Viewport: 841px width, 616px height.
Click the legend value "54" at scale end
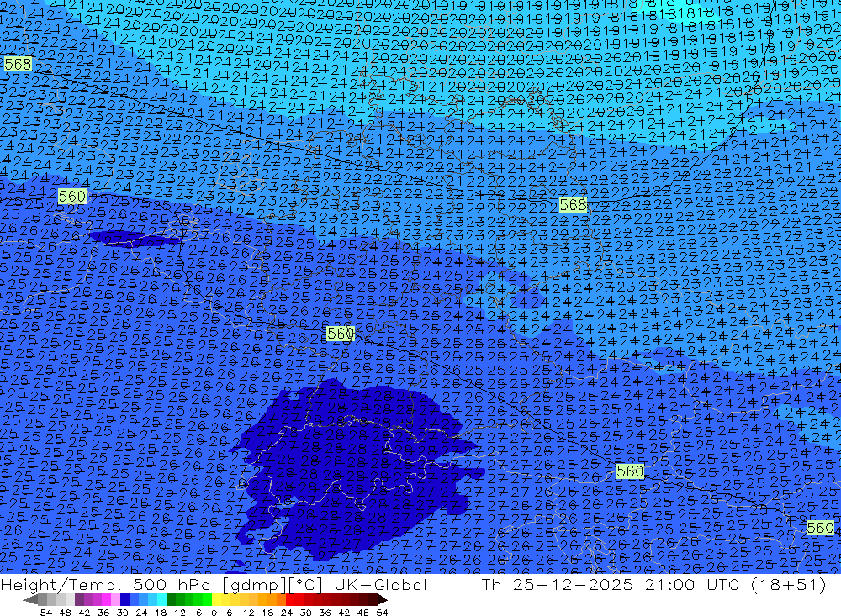[382, 613]
